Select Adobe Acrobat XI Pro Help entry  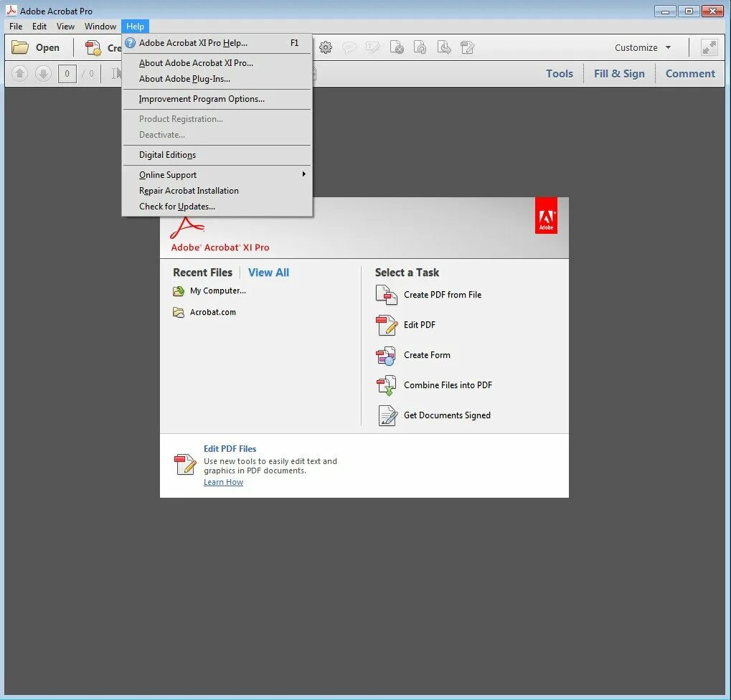tap(217, 43)
